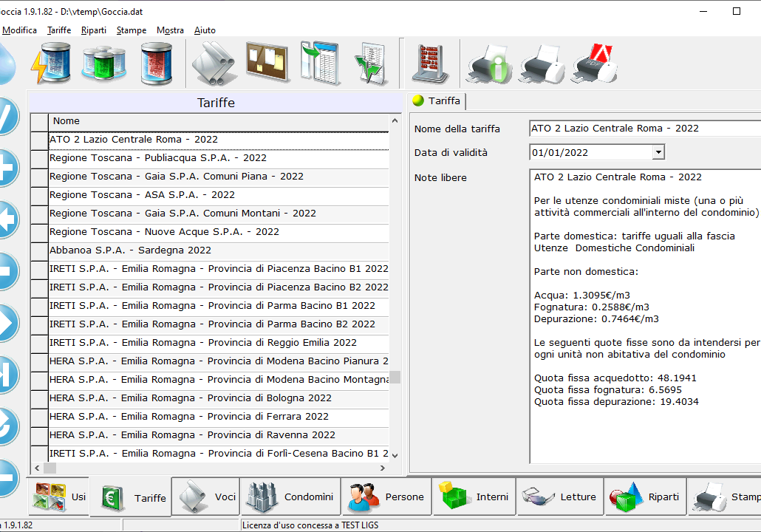Open the Modifica menu

click(x=19, y=30)
